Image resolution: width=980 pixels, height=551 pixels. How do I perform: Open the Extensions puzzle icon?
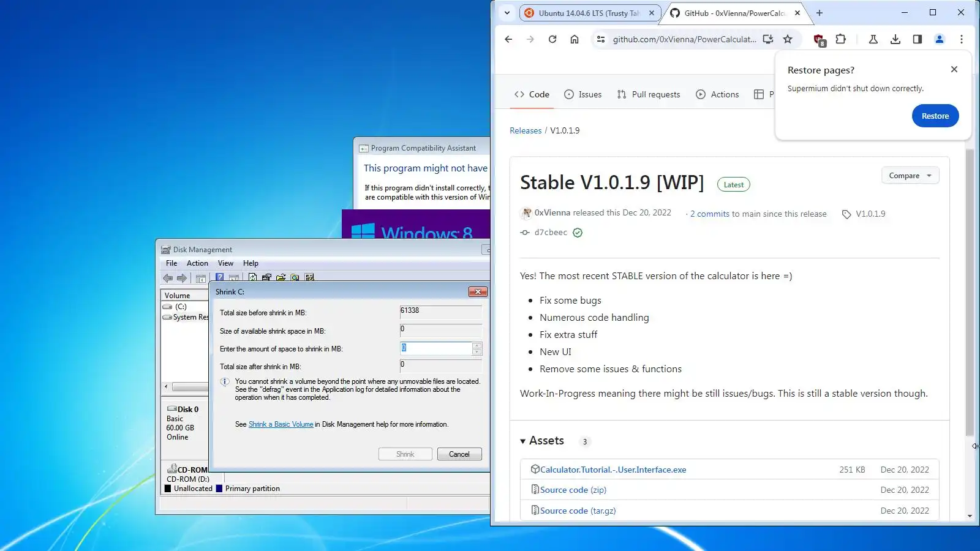(841, 39)
